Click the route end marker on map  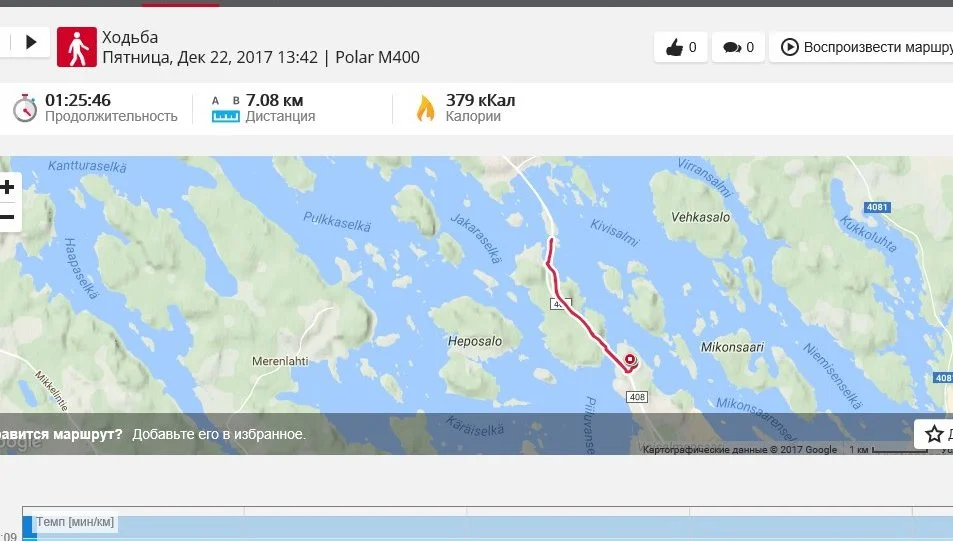pos(630,359)
